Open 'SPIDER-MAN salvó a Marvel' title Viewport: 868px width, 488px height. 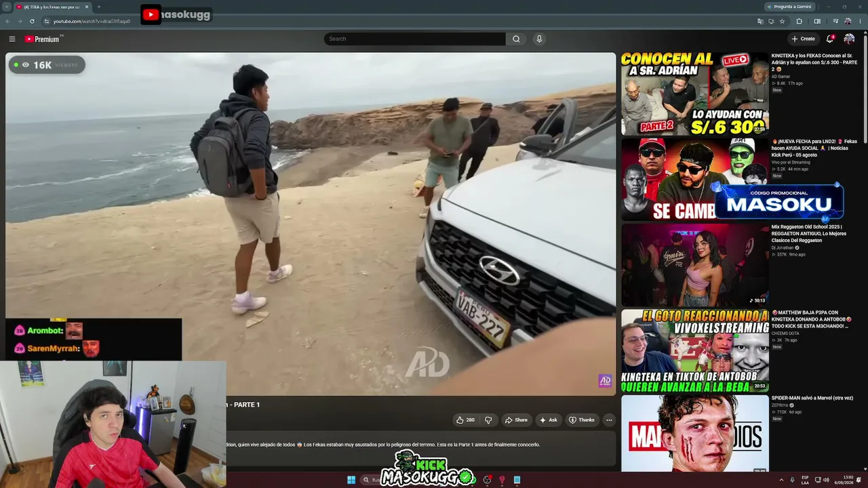(x=812, y=398)
